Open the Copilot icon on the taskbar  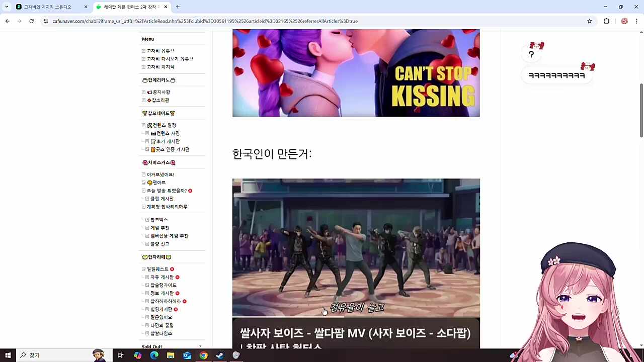click(x=137, y=355)
